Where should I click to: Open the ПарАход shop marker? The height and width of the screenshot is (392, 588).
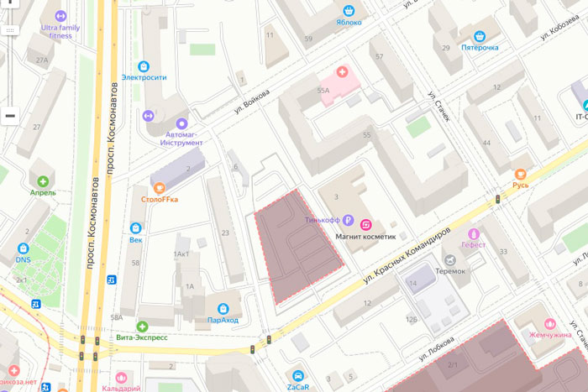[x=223, y=309]
